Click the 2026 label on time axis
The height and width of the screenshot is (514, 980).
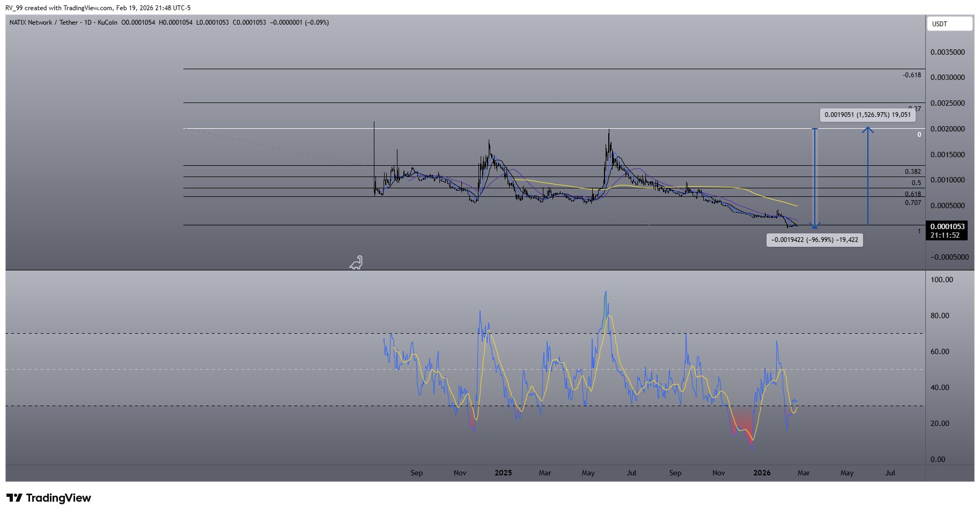(x=762, y=473)
